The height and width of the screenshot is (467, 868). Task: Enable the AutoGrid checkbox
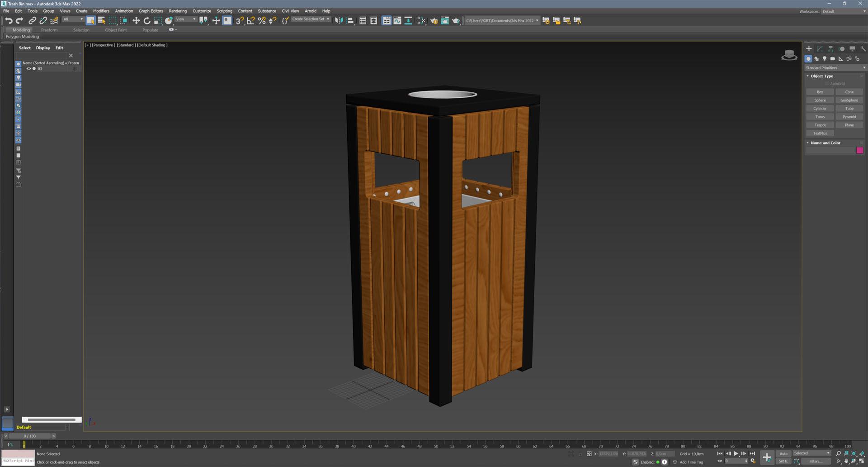pos(826,84)
